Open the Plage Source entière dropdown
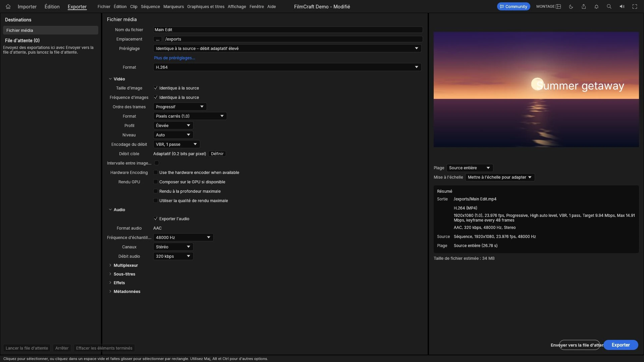 tap(470, 168)
